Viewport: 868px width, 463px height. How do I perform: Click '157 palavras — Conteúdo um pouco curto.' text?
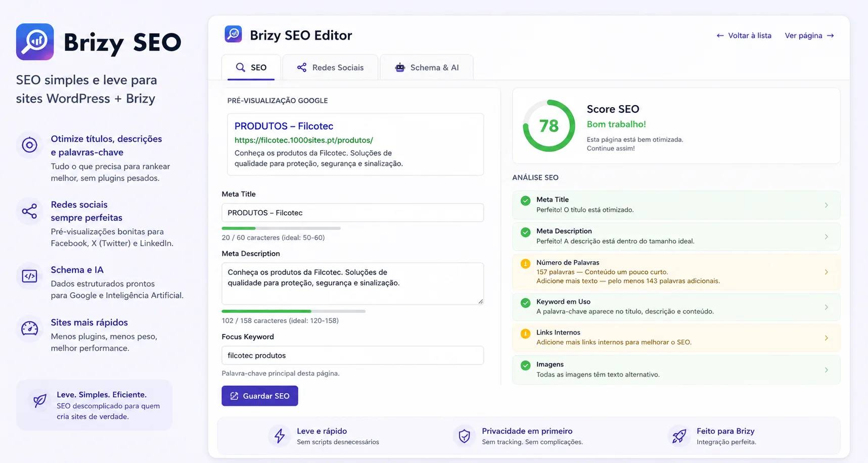coord(602,272)
